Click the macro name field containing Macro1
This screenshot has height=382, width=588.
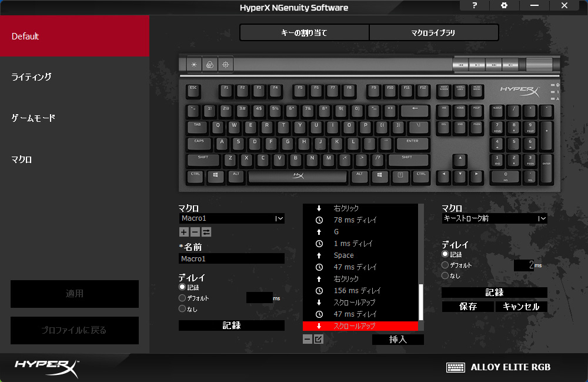tap(232, 258)
